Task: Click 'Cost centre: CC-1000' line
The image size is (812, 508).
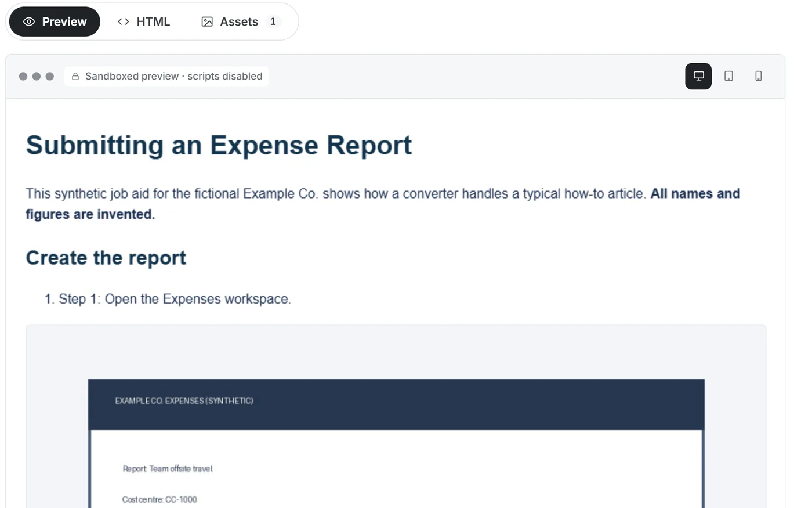Action: click(159, 499)
